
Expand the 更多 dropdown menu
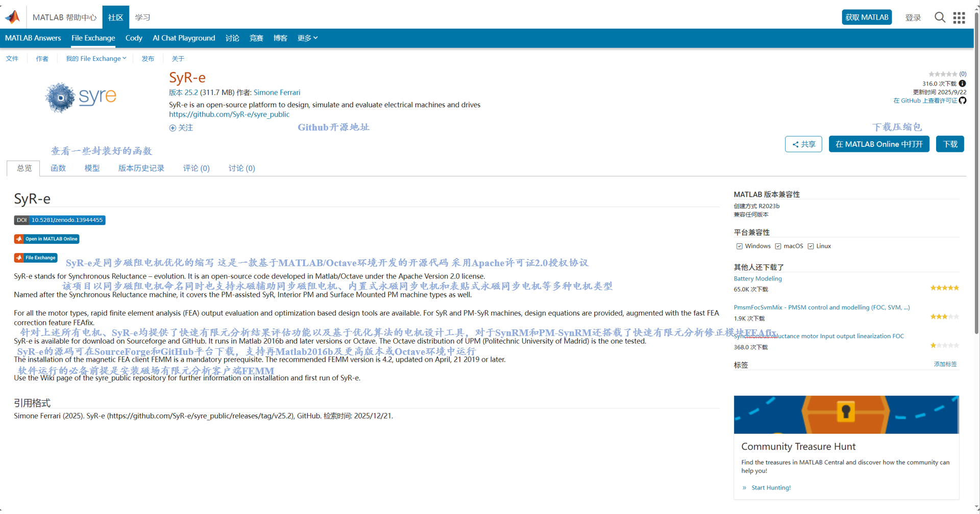307,38
